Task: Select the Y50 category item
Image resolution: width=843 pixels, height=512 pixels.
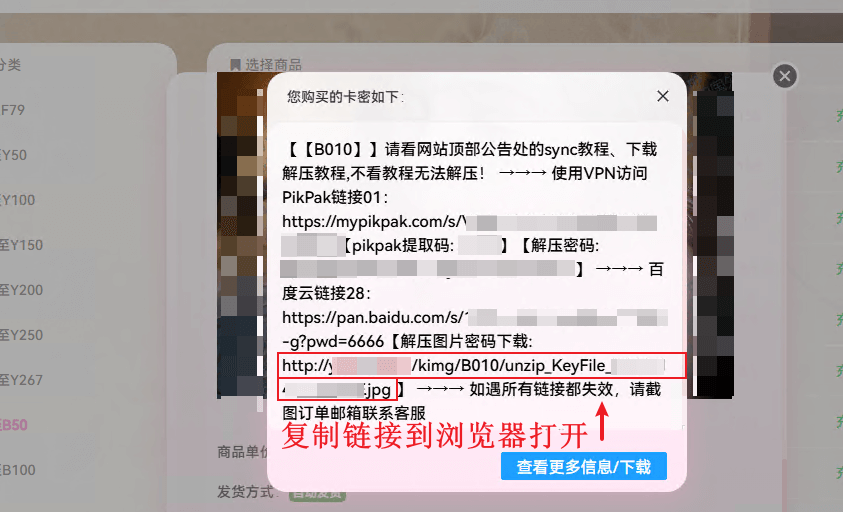Action: pos(13,155)
